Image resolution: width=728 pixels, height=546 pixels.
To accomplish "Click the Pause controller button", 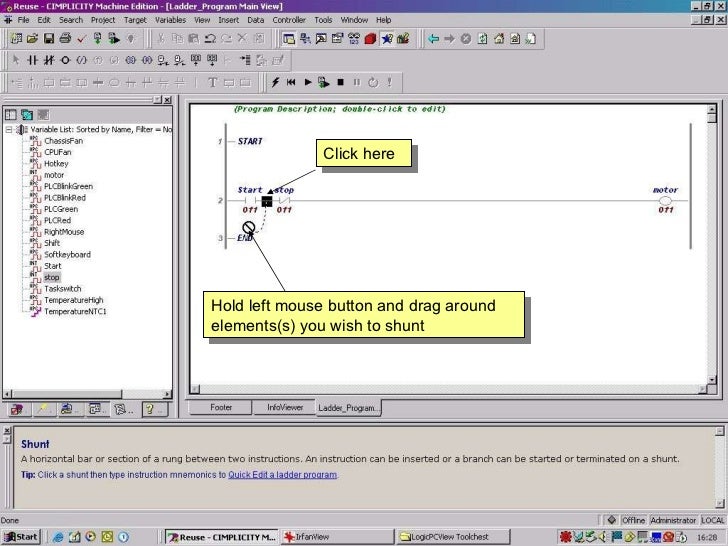I will point(357,82).
